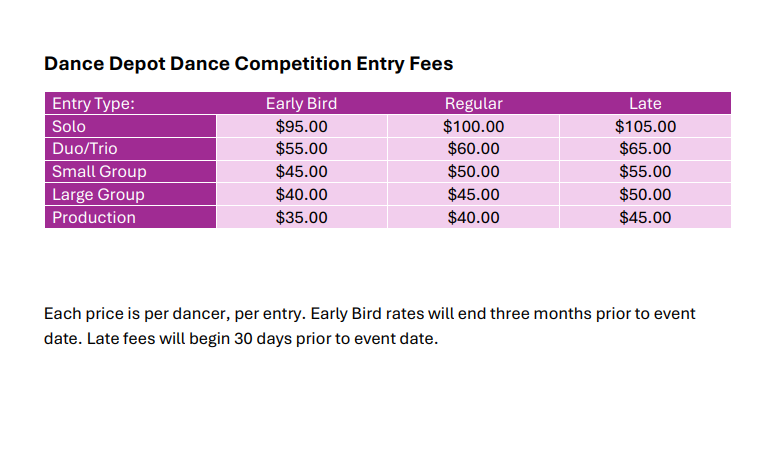
Task: Select the Duo/Trio Regular price $60.00
Action: (473, 149)
